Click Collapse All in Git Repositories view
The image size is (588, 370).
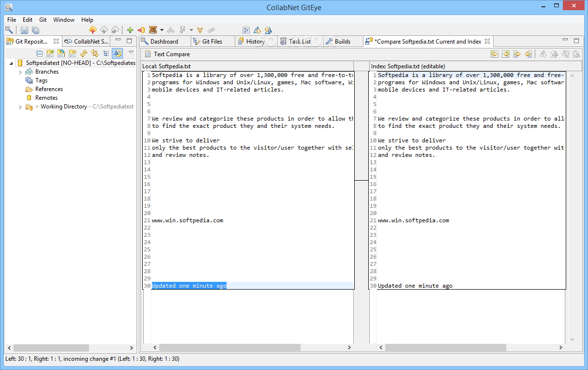[39, 53]
